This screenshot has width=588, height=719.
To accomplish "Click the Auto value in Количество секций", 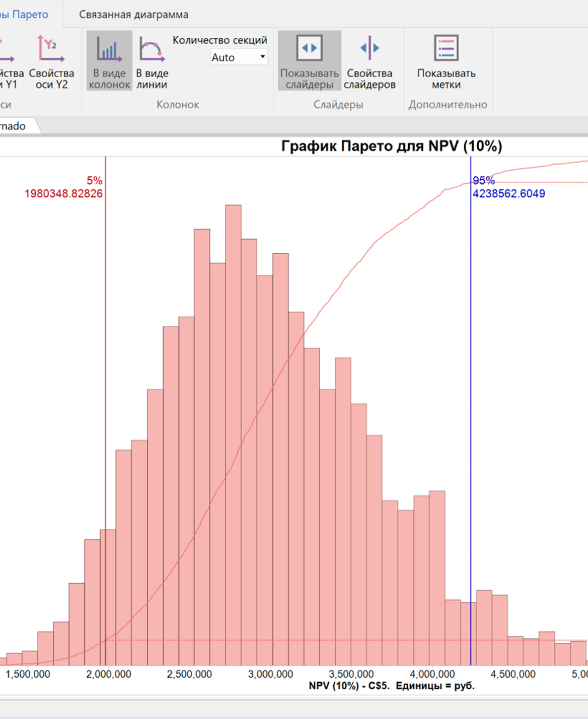I will 233,57.
